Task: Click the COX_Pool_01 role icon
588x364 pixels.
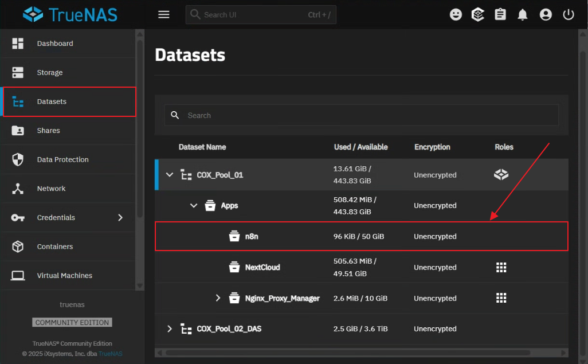Action: (x=501, y=174)
